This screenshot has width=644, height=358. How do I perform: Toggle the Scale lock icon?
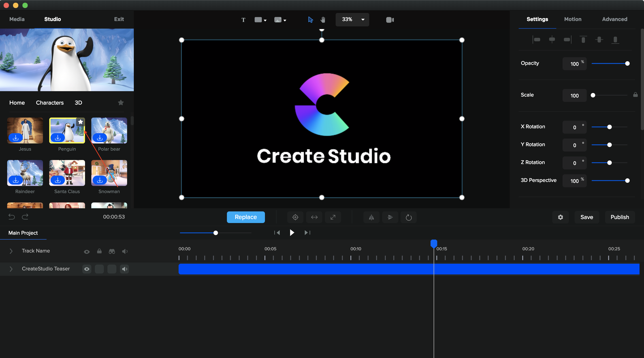pos(635,95)
